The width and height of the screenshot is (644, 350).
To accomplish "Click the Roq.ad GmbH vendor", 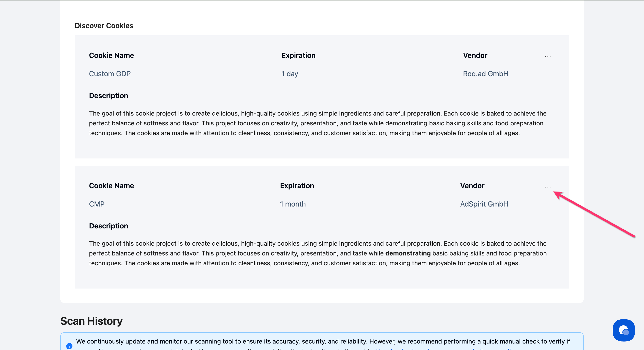I will 485,74.
